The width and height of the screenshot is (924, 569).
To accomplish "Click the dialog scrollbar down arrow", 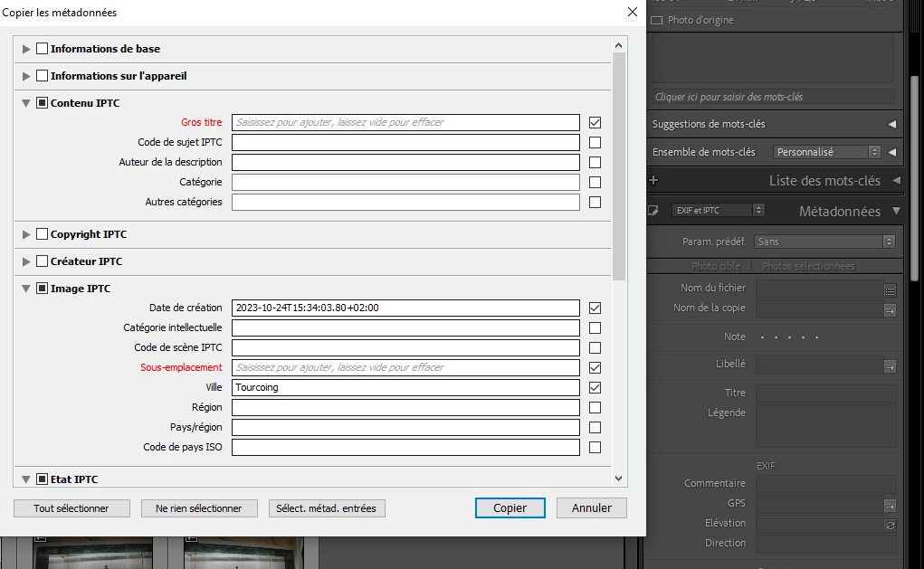I will click(618, 479).
